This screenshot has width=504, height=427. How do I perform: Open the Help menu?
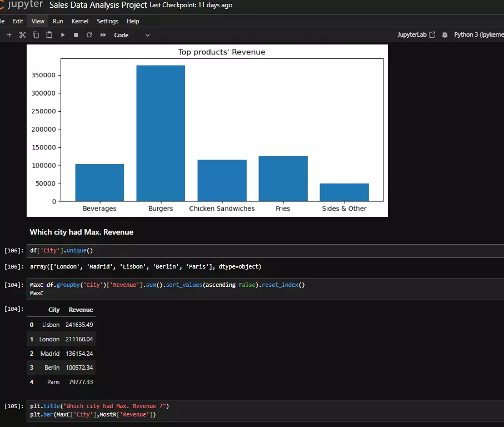click(x=133, y=21)
